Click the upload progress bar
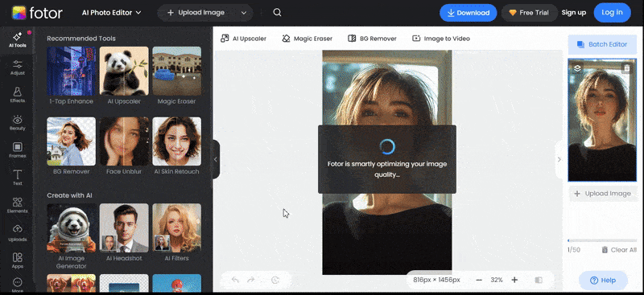This screenshot has width=644, height=295. point(602,240)
